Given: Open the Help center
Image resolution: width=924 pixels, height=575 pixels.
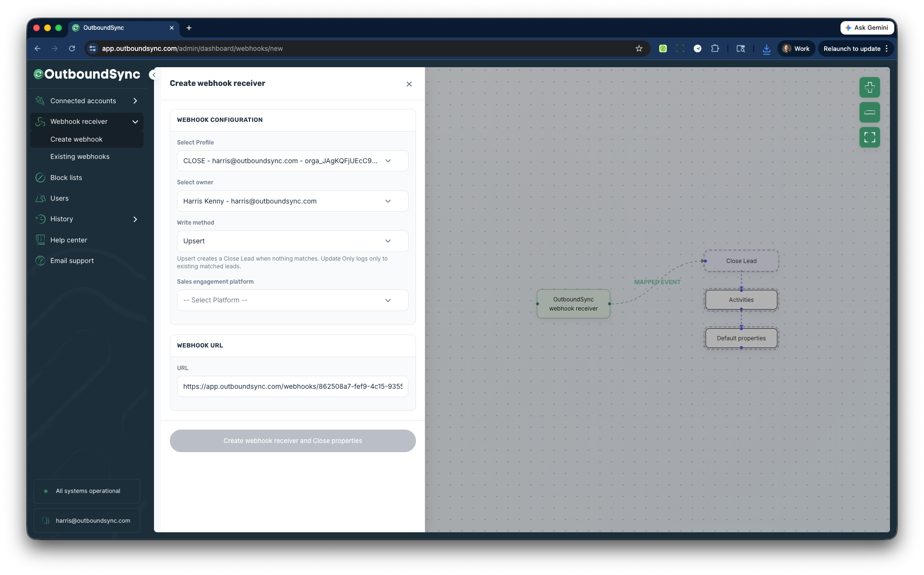Looking at the screenshot, I should (68, 240).
